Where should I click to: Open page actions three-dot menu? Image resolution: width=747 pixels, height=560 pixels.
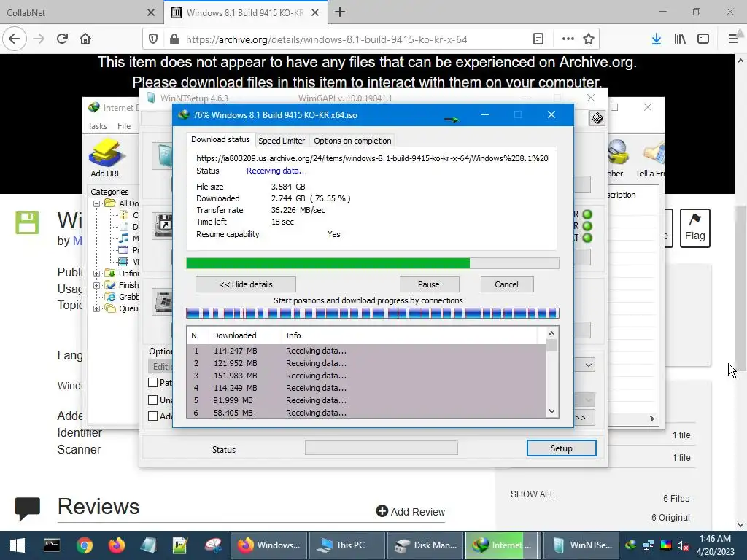click(x=568, y=39)
